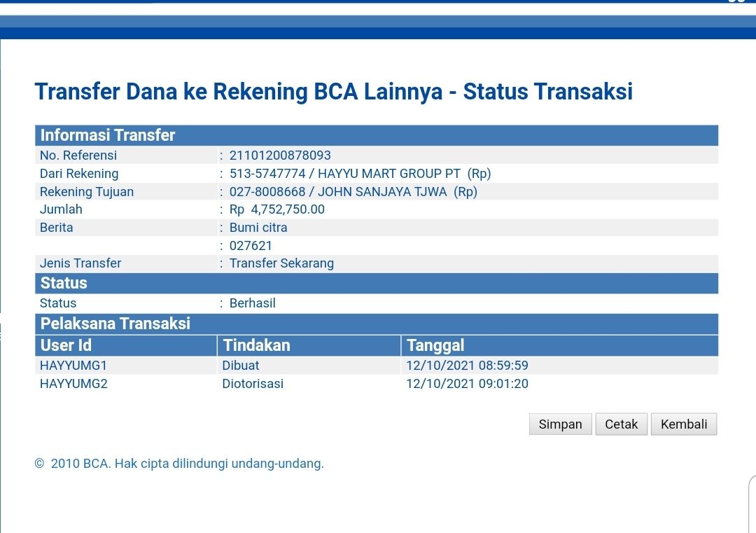
Task: Click the Tanggal column header
Action: 435,345
